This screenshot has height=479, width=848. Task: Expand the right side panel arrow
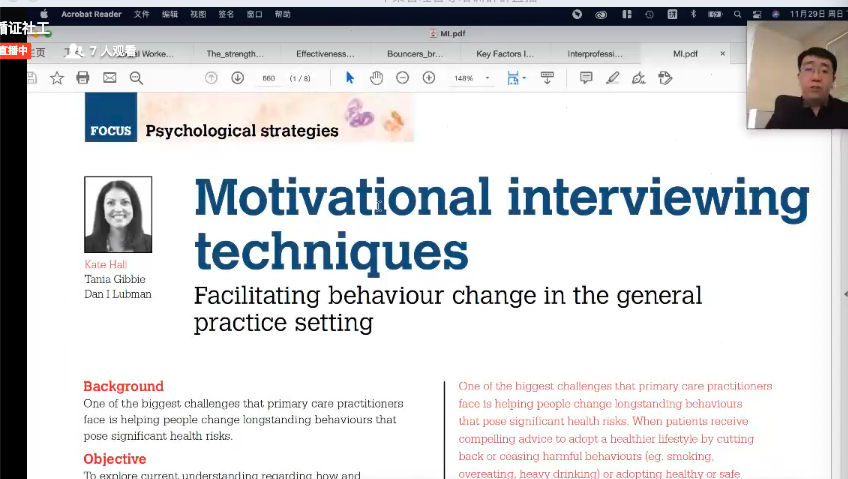tap(845, 294)
